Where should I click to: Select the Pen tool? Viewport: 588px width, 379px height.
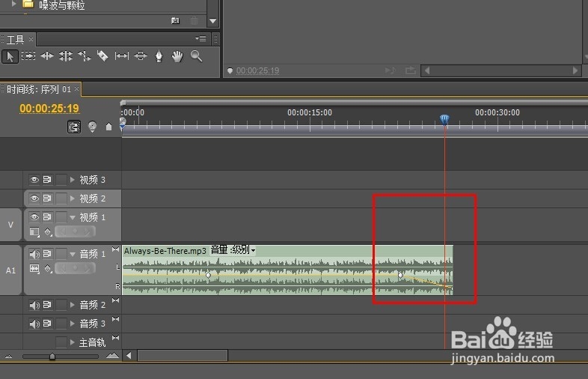tap(159, 56)
